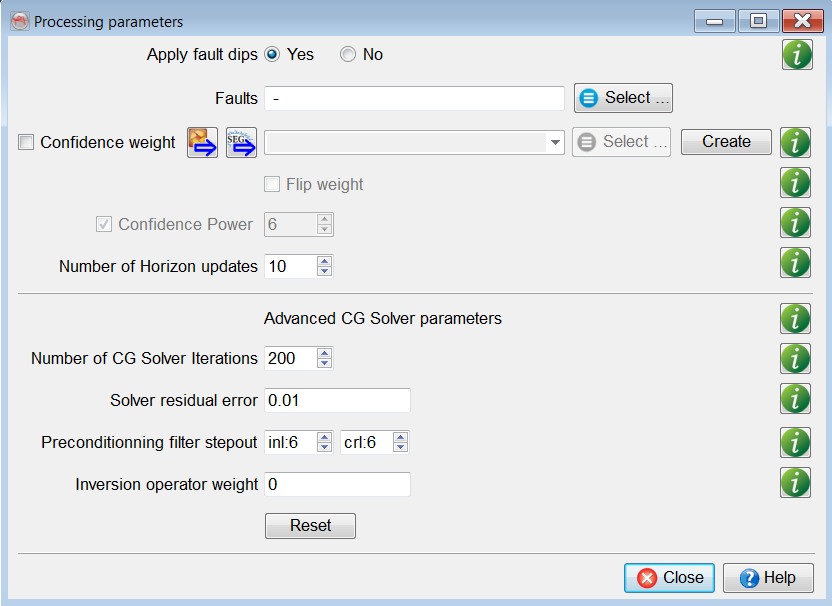Click info icon for Advanced CG Solver parameters
The image size is (832, 606).
[x=794, y=318]
